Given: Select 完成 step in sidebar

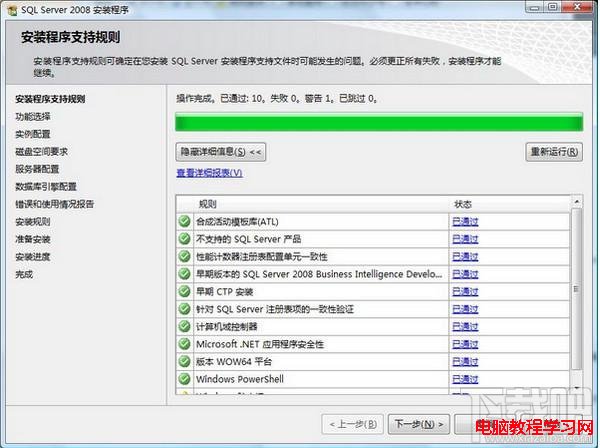Looking at the screenshot, I should 24,274.
